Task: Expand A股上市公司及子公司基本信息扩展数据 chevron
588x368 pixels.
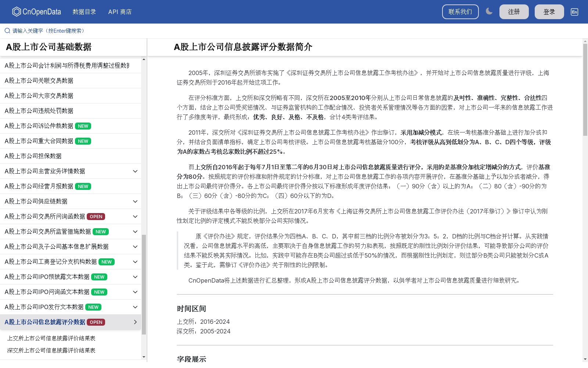Action: pos(135,247)
